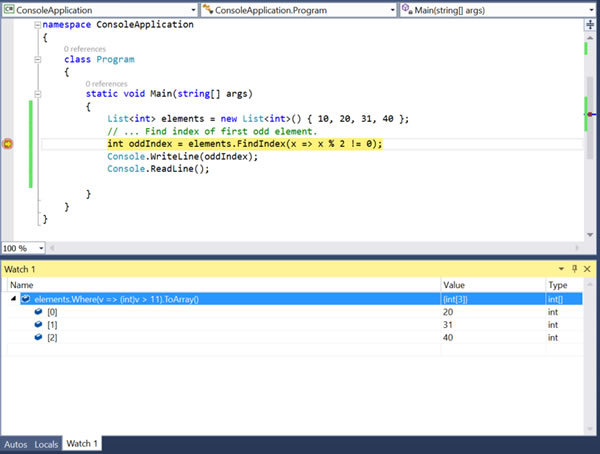
Task: Click the split editor icon above the scrollbar
Action: 590,25
